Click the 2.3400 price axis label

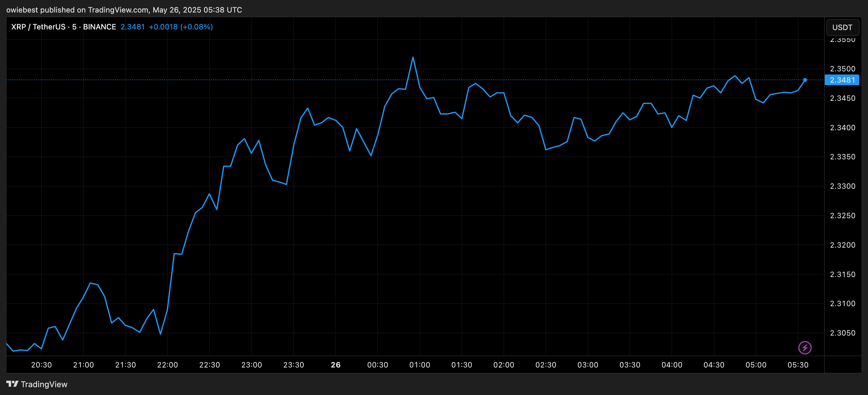[842, 127]
